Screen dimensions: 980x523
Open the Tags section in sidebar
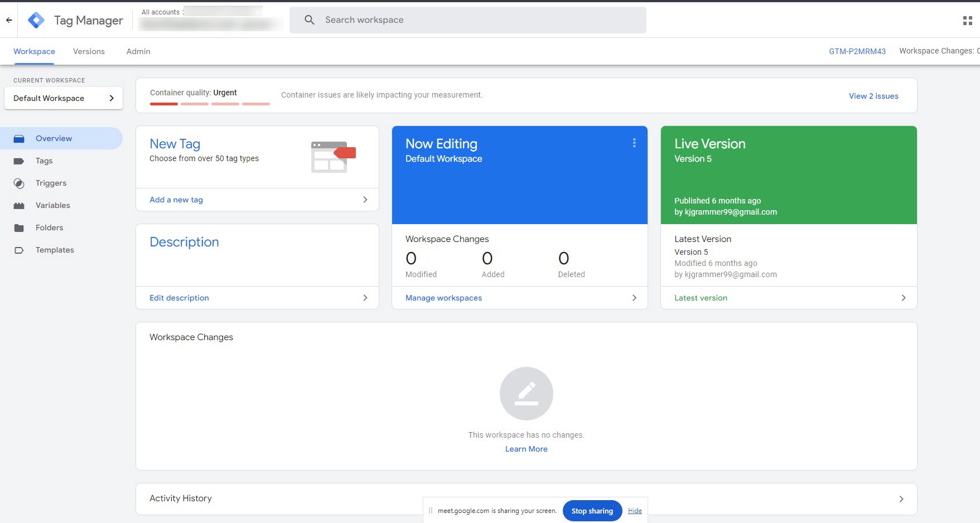tap(44, 161)
